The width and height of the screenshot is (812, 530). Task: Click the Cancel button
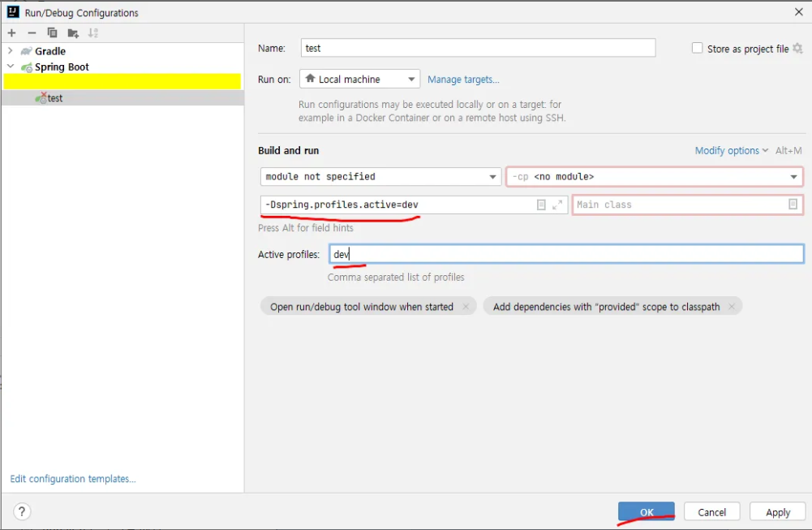coord(711,512)
